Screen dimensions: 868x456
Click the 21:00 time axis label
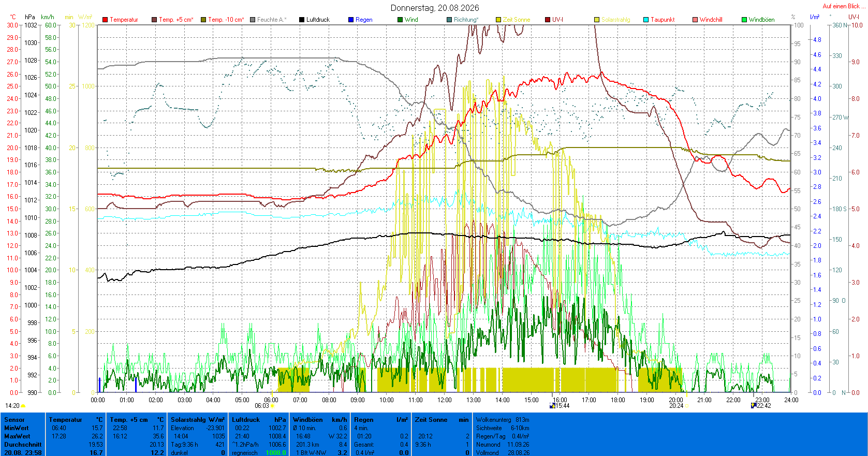[704, 400]
